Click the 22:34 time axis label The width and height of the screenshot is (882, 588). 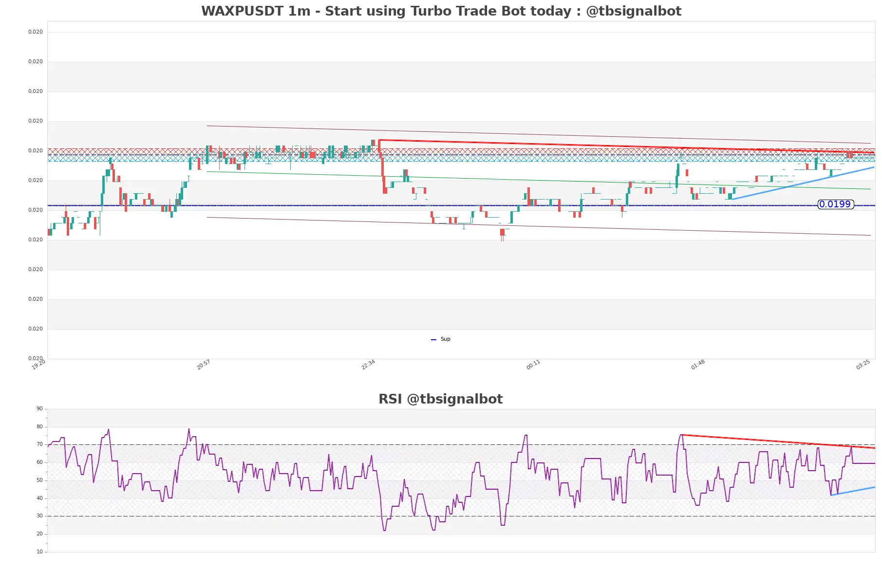[368, 365]
